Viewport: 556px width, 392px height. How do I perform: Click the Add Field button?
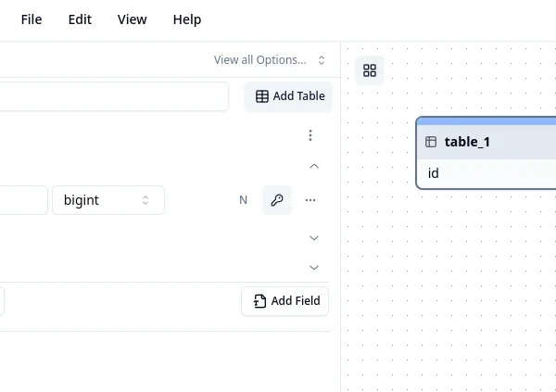pyautogui.click(x=285, y=301)
